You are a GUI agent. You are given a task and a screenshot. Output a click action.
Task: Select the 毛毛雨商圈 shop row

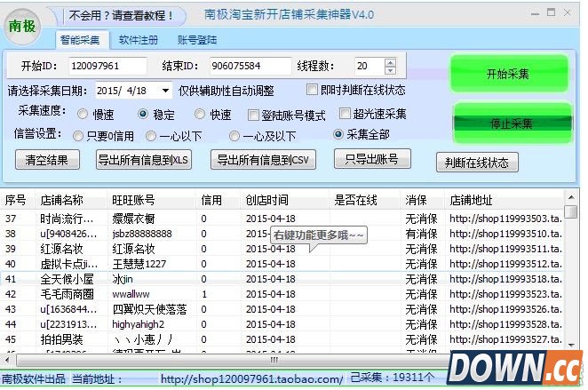pyautogui.click(x=282, y=294)
